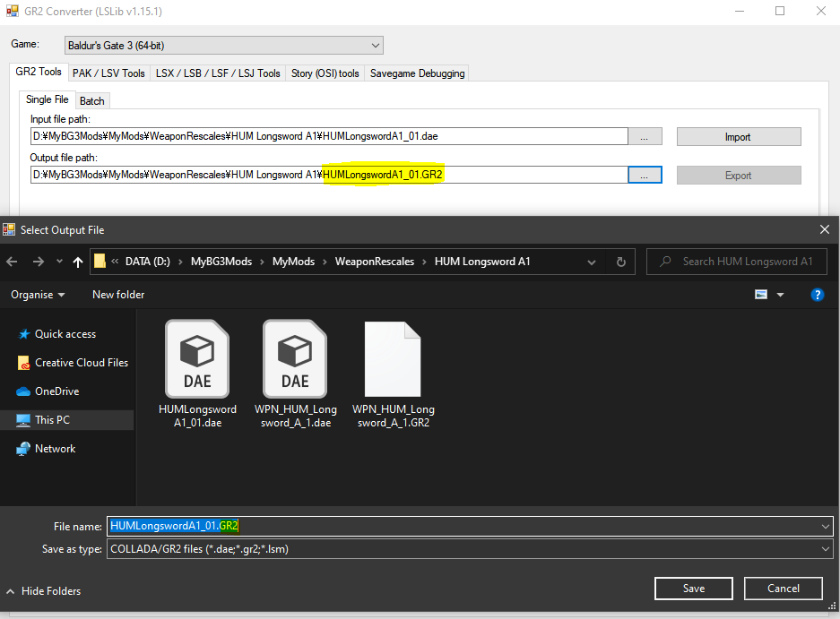Image resolution: width=840 pixels, height=619 pixels.
Task: Navigate to MyMods in breadcrumb
Action: click(293, 262)
